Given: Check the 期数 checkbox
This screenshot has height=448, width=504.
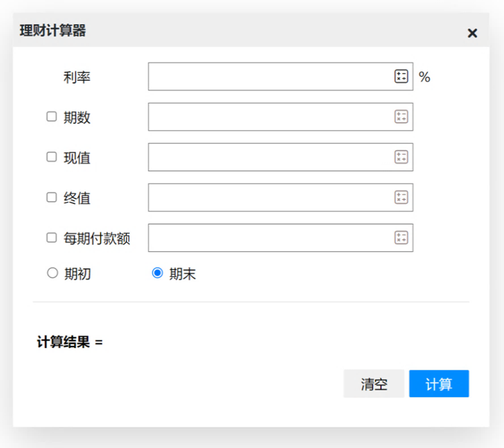Looking at the screenshot, I should point(52,117).
